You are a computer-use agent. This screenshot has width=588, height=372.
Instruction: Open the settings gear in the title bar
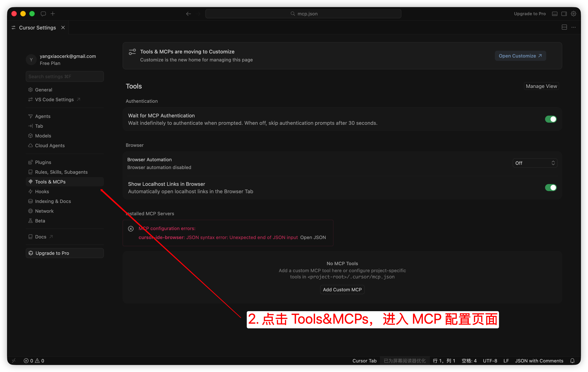574,14
